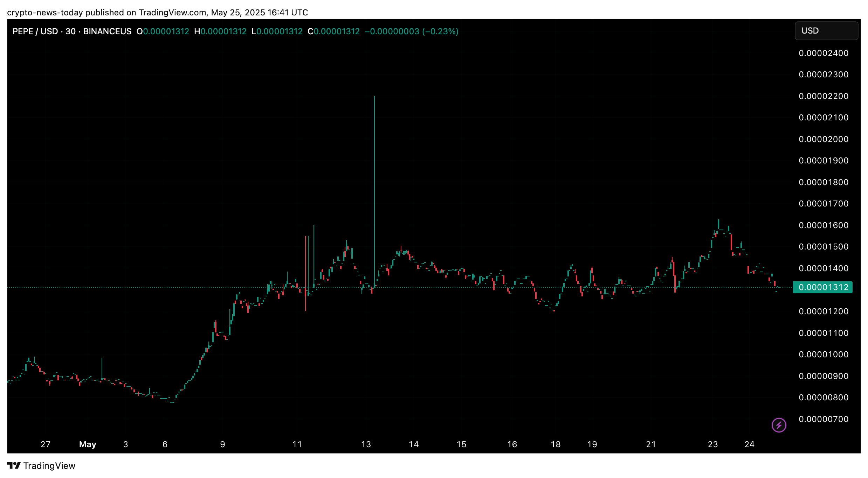868x478 pixels.
Task: Click the 0.00001500 price axis label
Action: click(x=824, y=247)
